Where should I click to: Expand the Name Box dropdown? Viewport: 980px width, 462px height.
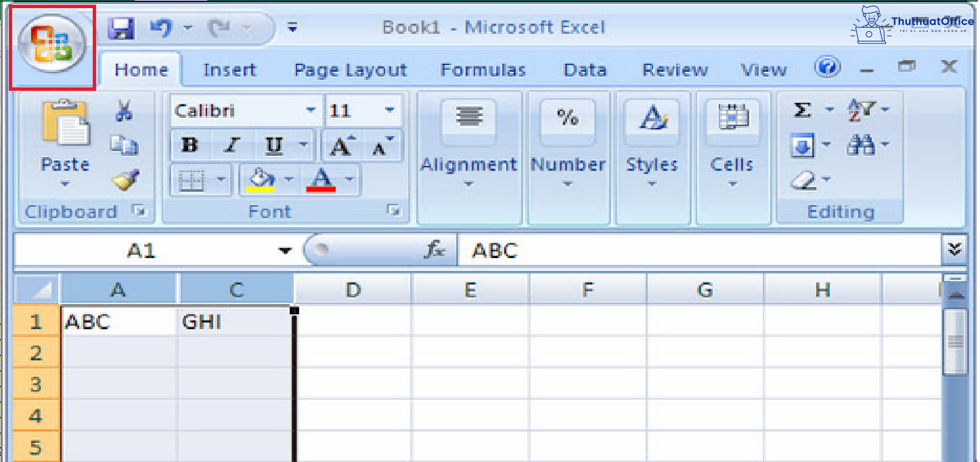[284, 249]
